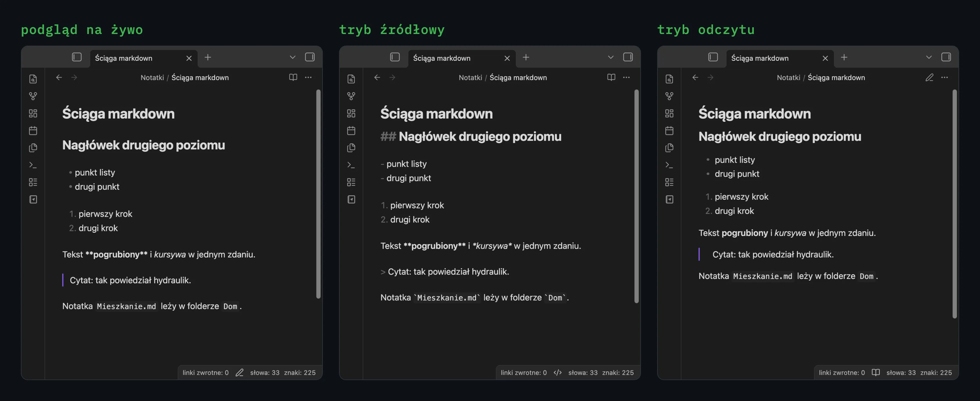
Task: Click linki zwrotne: 0 in reading mode status bar
Action: tap(842, 373)
